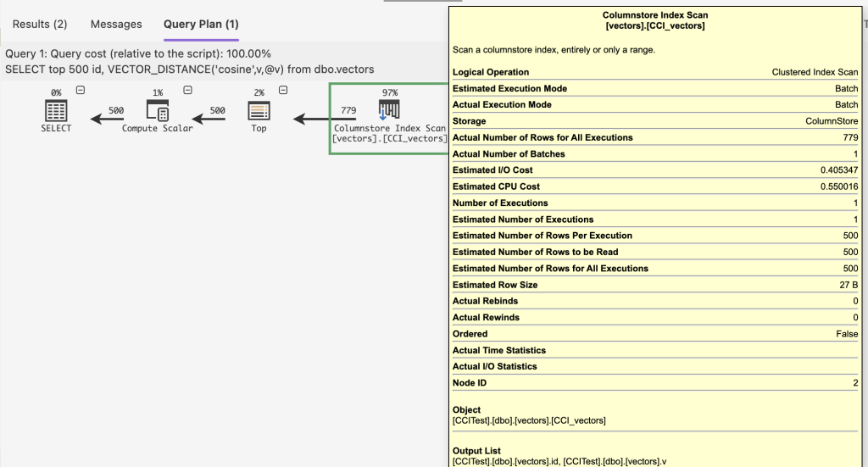The image size is (868, 467).
Task: Click the Top operator icon
Action: [x=259, y=110]
